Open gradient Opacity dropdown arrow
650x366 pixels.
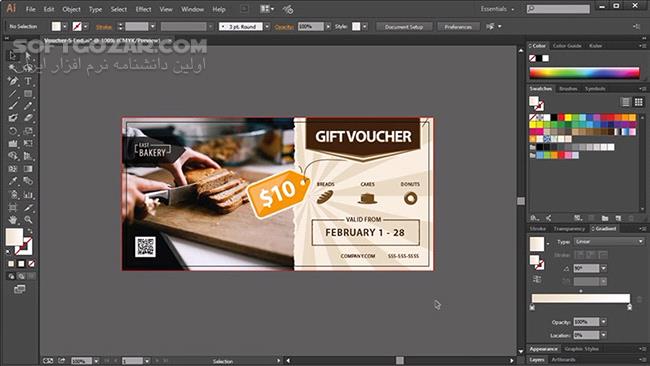point(604,322)
